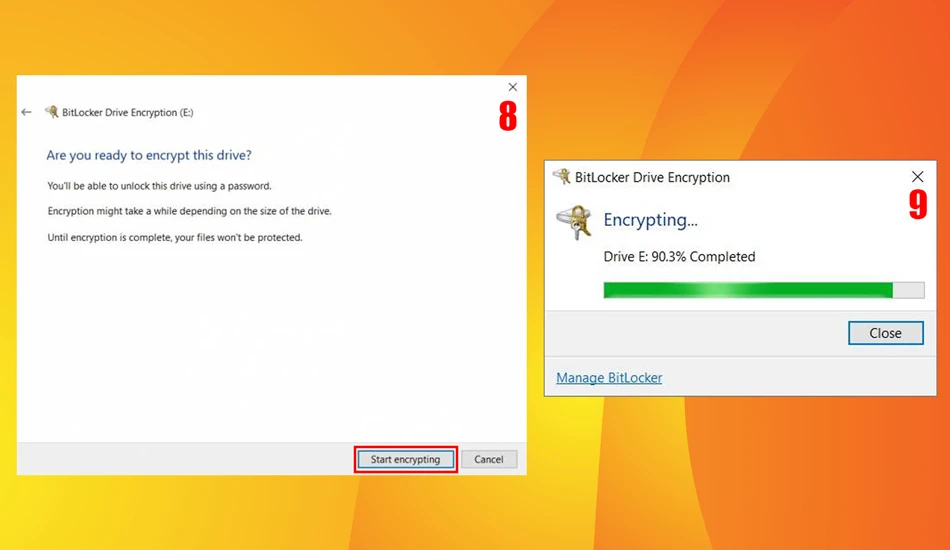Open the Manage BitLocker link
Screen dimensions: 950x550
pyautogui.click(x=609, y=377)
